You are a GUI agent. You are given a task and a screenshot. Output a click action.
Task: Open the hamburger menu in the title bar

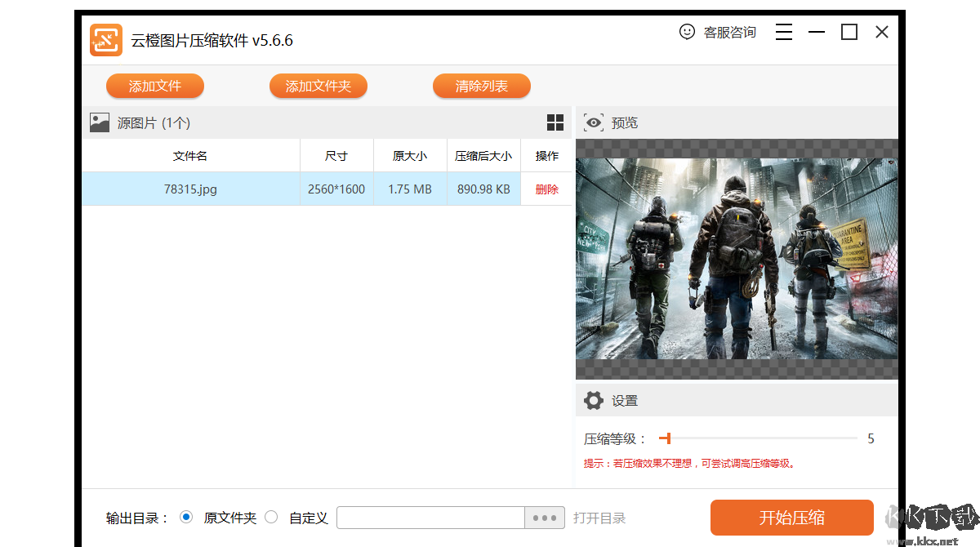point(783,31)
